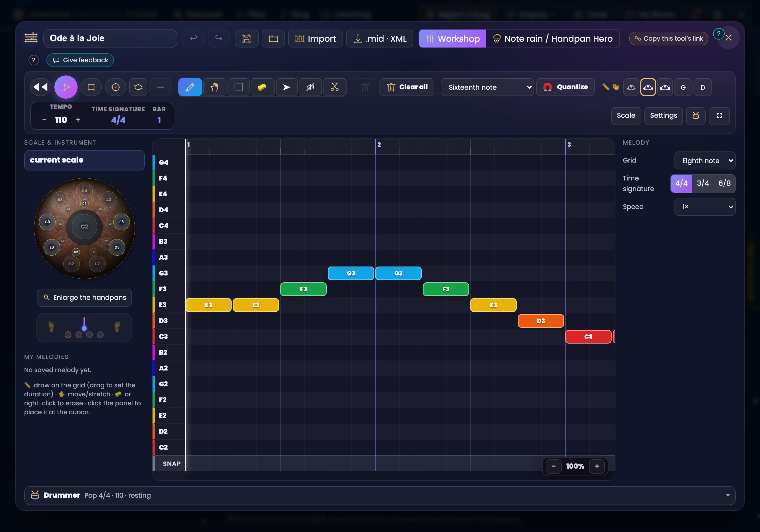Toggle loop playback
760x532 pixels.
point(138,87)
